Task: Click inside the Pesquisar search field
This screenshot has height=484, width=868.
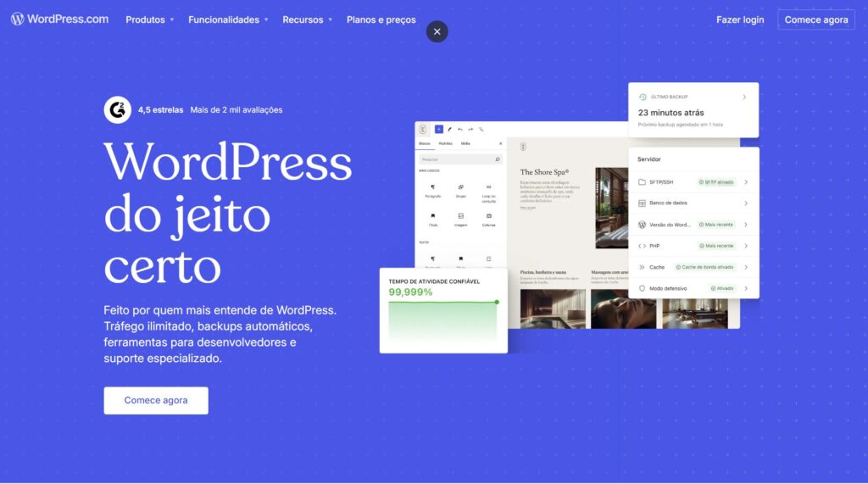Action: pos(459,159)
